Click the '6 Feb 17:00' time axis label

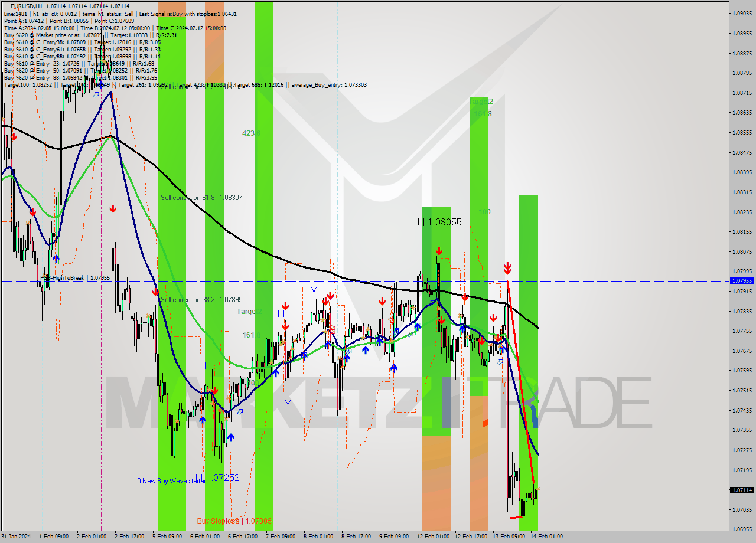(x=242, y=537)
